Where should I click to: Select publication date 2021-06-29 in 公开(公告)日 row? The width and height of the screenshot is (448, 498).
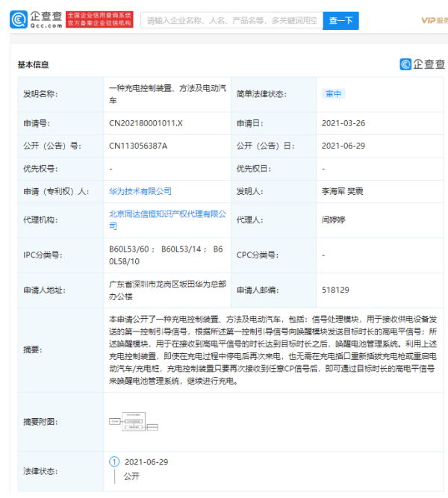(x=343, y=146)
